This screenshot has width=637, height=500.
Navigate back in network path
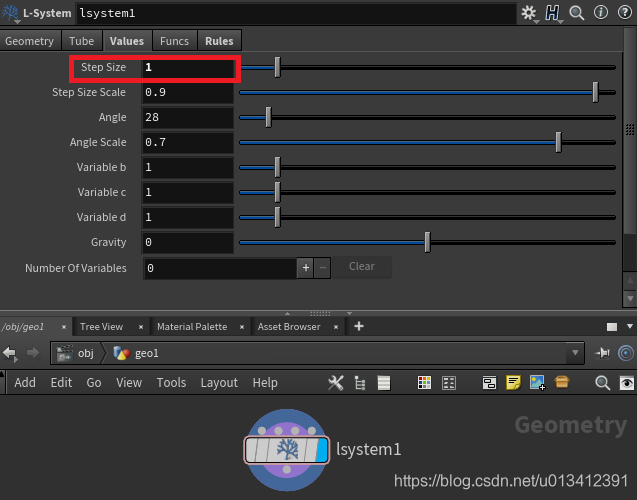click(10, 353)
